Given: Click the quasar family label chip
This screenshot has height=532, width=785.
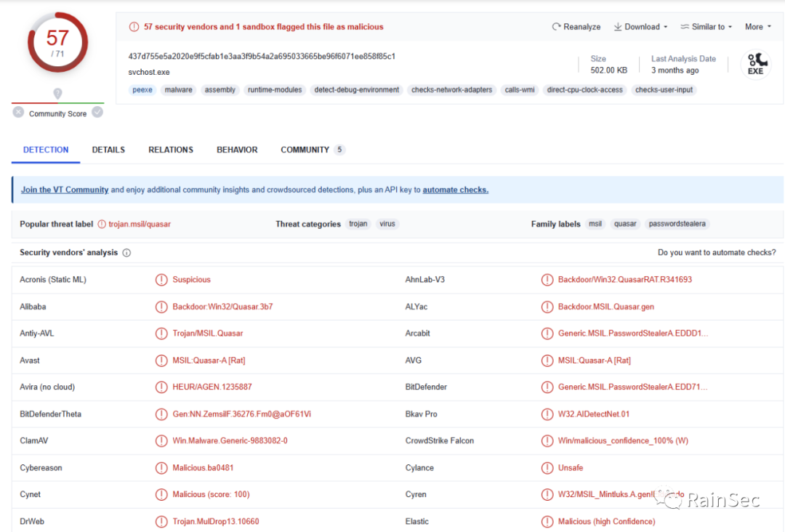Looking at the screenshot, I should (625, 224).
